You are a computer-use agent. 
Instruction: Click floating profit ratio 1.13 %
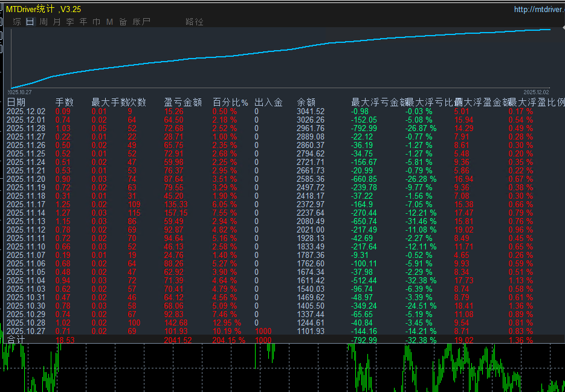521,280
